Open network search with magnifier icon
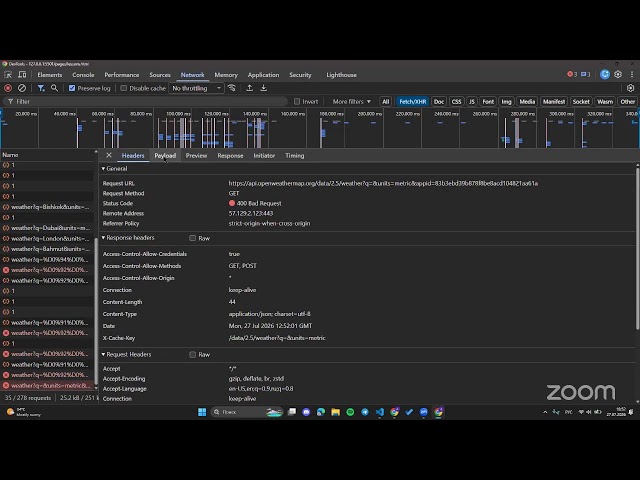 coord(54,88)
